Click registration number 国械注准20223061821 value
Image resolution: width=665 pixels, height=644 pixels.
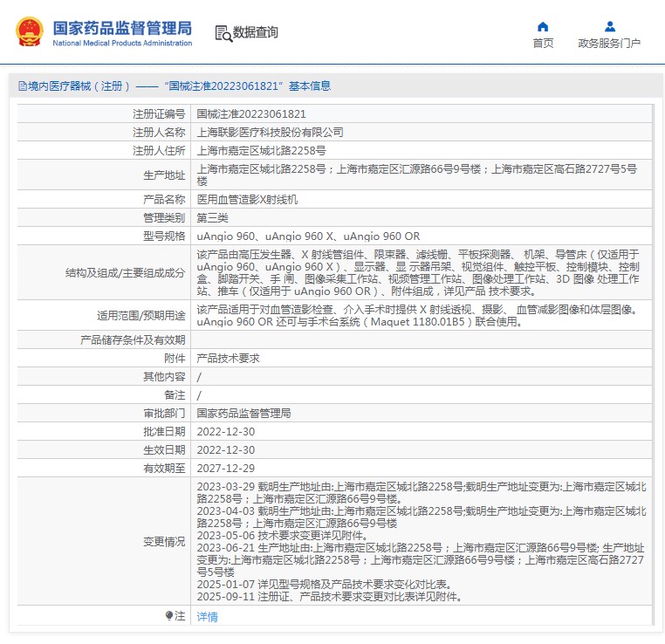(251, 114)
